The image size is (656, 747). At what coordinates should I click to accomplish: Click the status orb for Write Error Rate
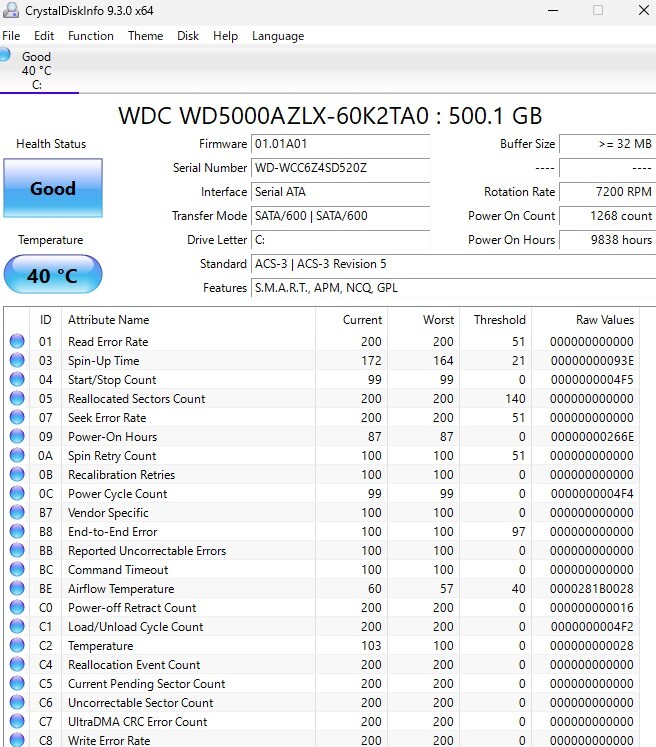(17, 740)
